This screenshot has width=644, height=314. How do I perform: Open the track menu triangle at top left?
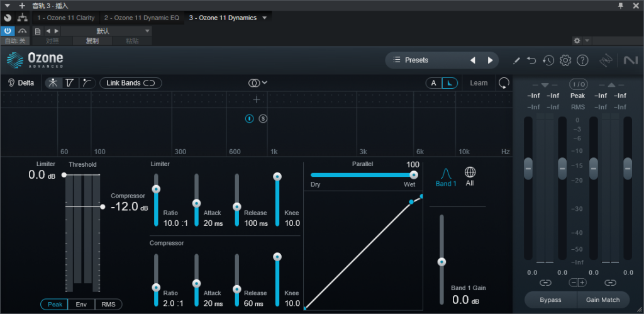coord(8,5)
